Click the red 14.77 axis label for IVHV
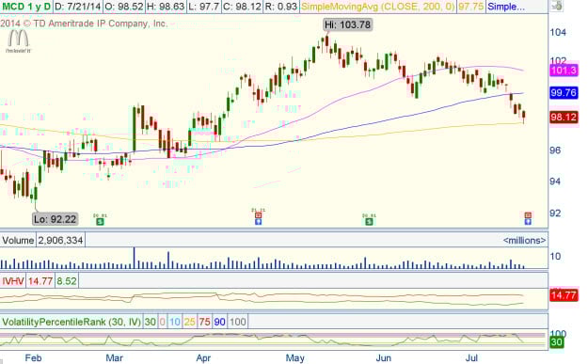The width and height of the screenshot is (588, 364). coord(564,295)
